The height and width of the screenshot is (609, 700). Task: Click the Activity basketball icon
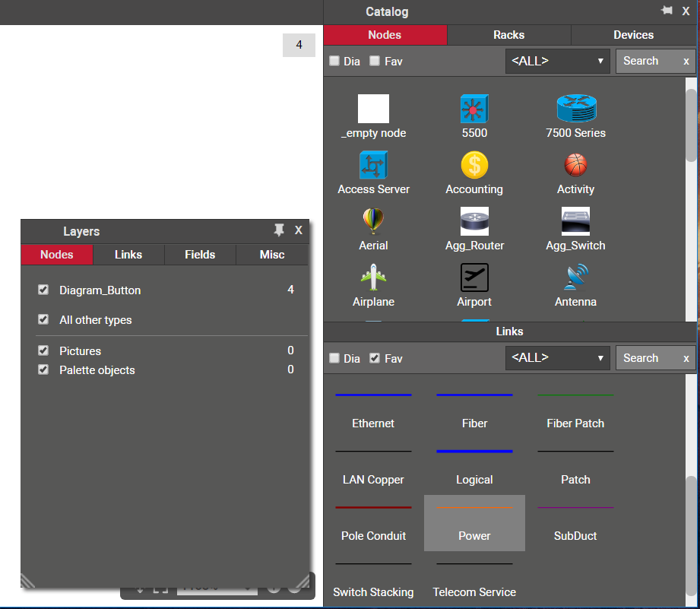[575, 165]
